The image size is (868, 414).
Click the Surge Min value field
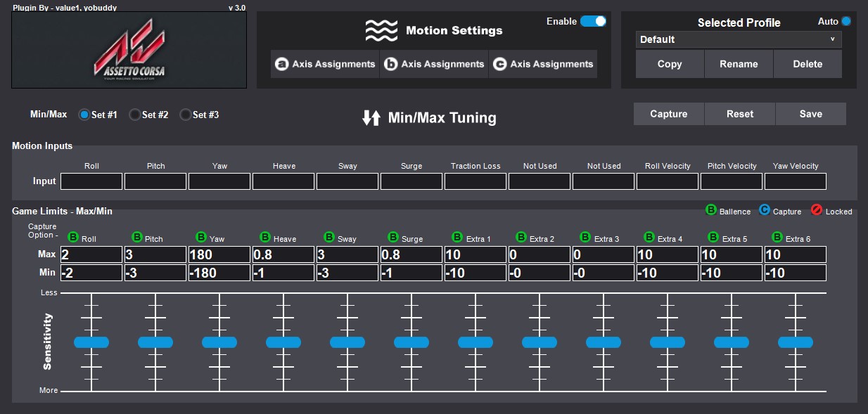[411, 273]
